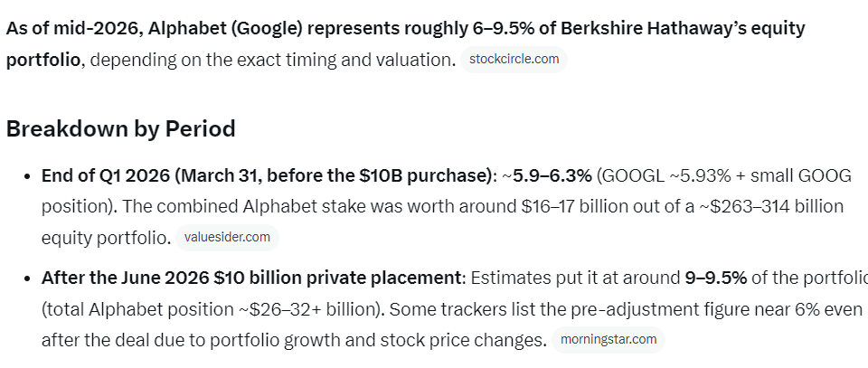Open the valuesider.com source citation

[x=227, y=238]
